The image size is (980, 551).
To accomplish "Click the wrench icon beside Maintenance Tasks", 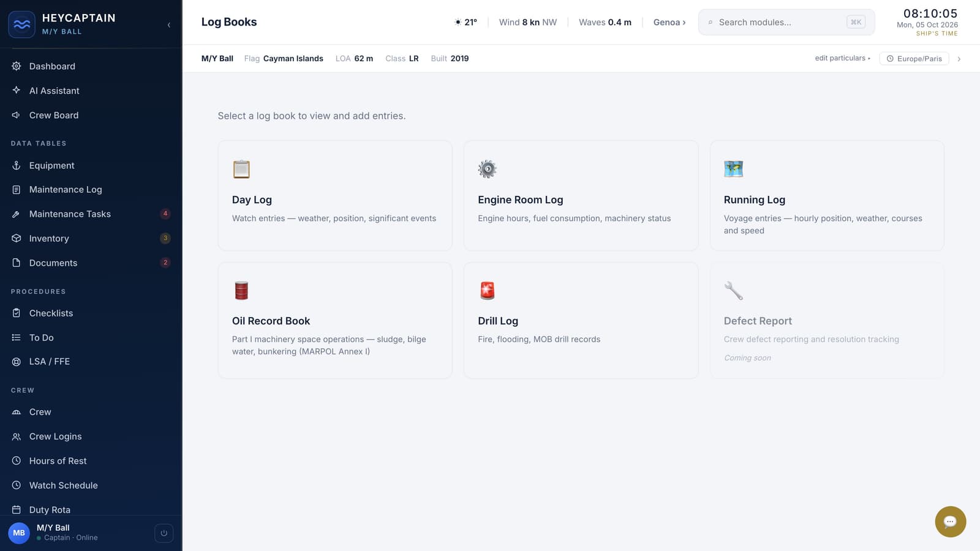I will pos(17,214).
